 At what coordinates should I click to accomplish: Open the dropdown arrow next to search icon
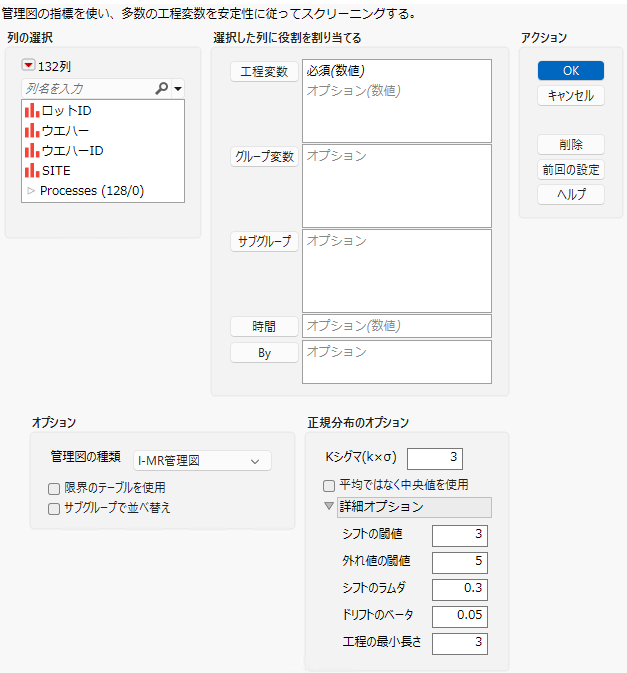178,89
